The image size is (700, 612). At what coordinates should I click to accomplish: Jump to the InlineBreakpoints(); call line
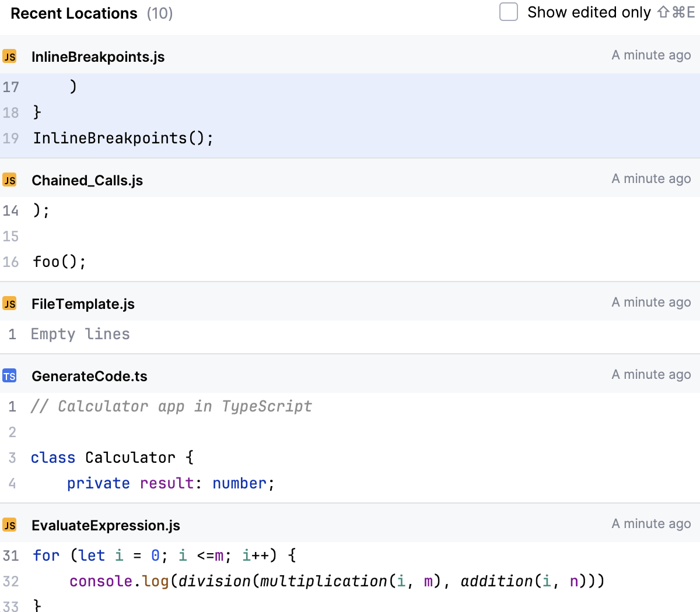coord(123,138)
